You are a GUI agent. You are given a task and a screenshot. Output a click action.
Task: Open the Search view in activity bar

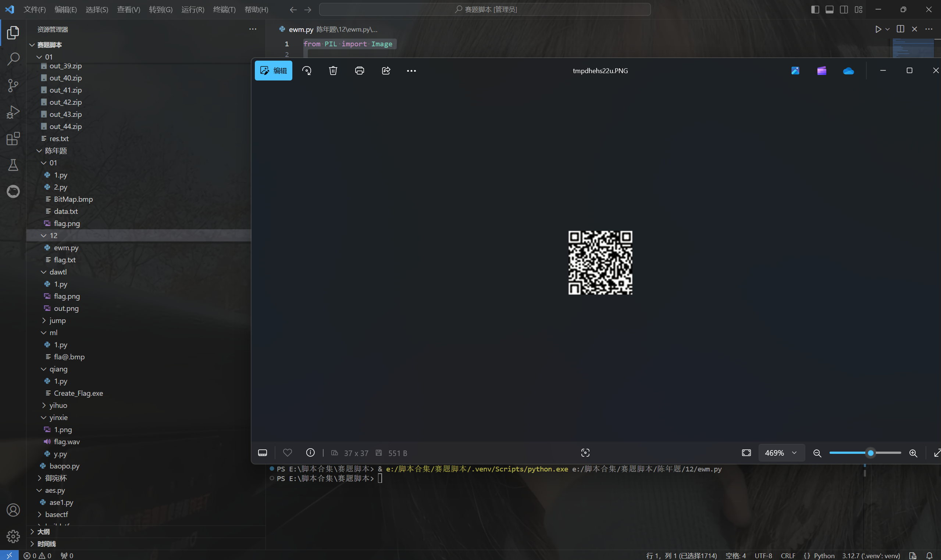[x=13, y=59]
